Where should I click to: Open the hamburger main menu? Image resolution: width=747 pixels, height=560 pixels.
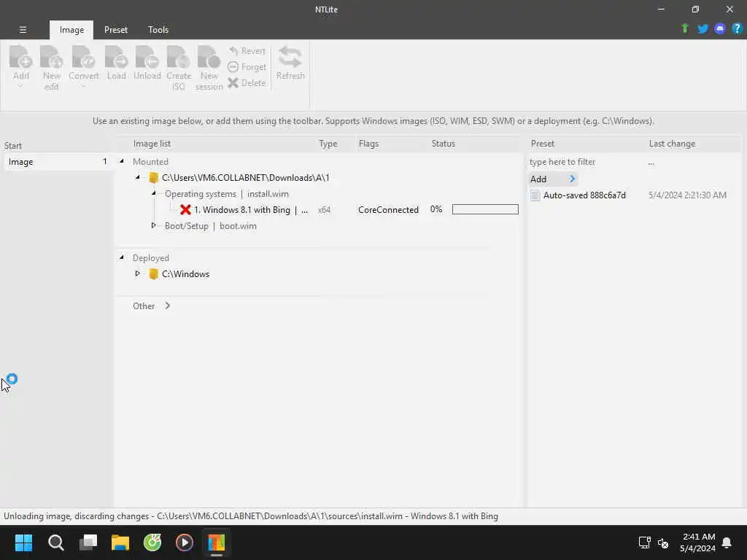[23, 29]
